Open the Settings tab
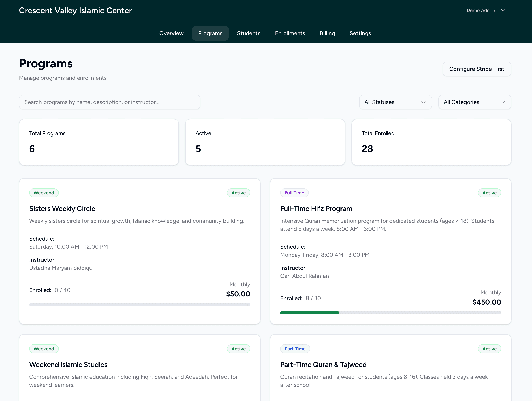 (360, 33)
